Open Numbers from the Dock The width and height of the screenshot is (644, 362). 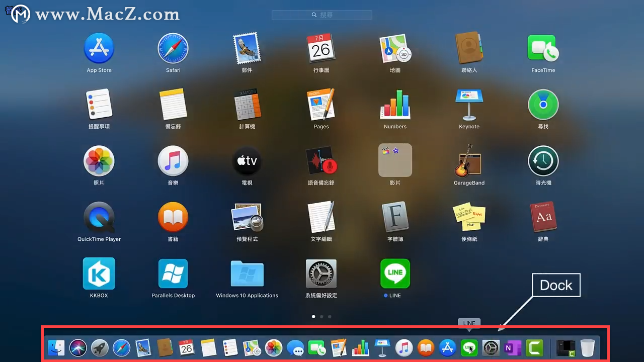[360, 348]
